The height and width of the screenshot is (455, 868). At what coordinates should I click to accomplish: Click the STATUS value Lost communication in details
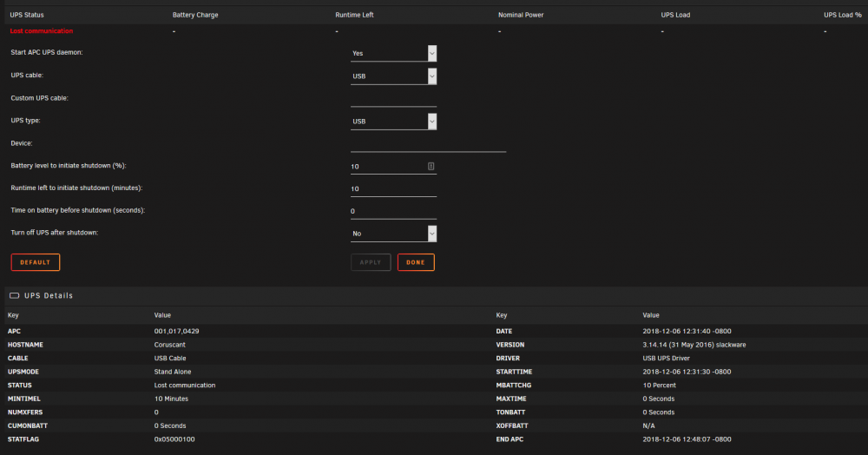[x=185, y=386]
